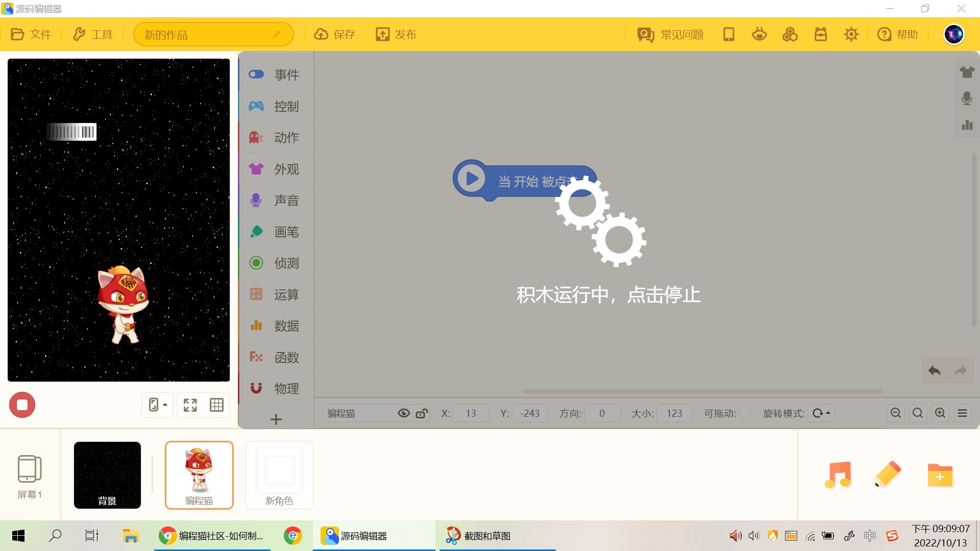
Task: Click the X coordinate field
Action: [471, 413]
